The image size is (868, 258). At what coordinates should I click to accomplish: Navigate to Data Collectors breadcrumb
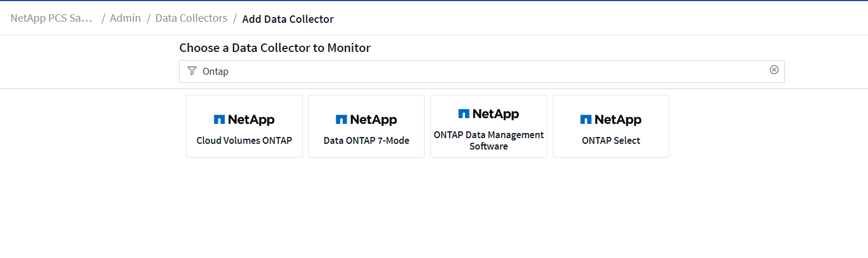191,18
